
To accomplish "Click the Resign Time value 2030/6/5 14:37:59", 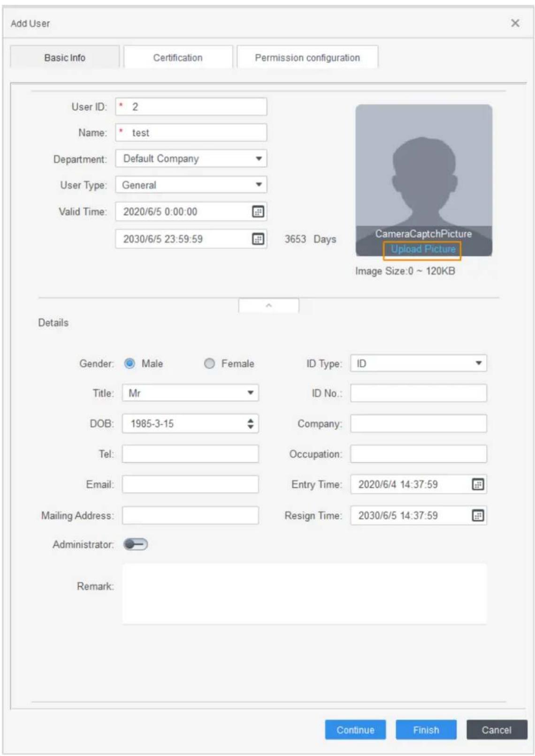I will 398,515.
